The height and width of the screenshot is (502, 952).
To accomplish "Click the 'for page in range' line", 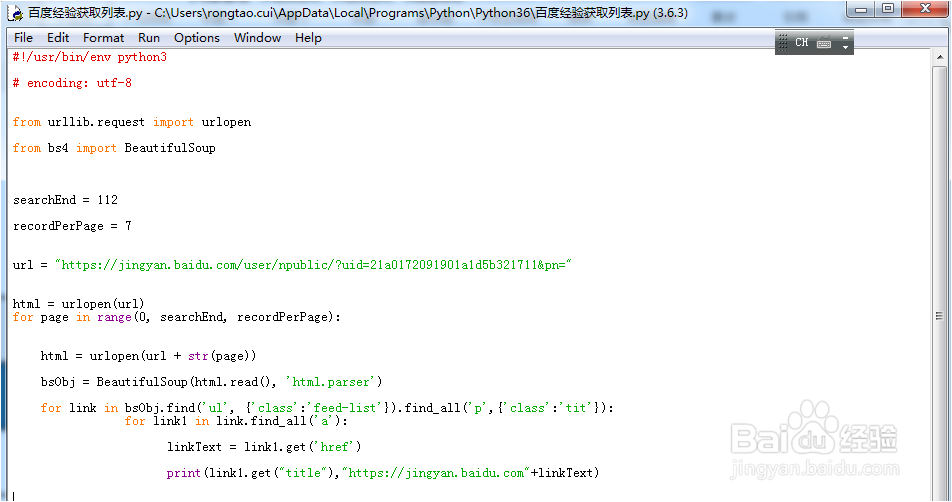I will click(x=177, y=317).
